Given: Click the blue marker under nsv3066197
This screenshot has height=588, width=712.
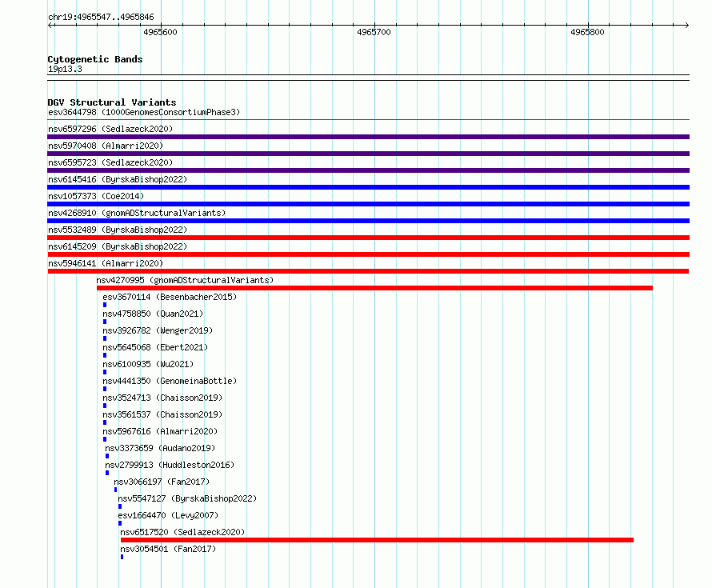Looking at the screenshot, I should [115, 490].
